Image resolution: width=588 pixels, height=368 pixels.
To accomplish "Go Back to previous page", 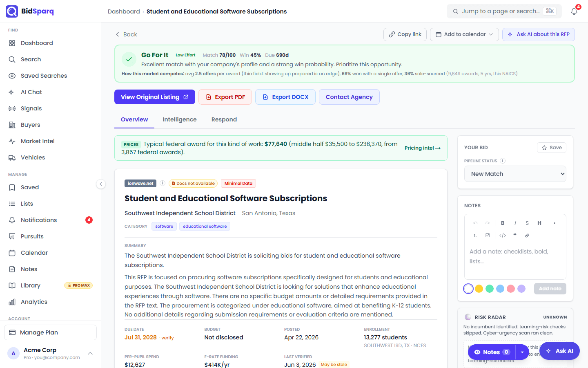I will pos(126,34).
